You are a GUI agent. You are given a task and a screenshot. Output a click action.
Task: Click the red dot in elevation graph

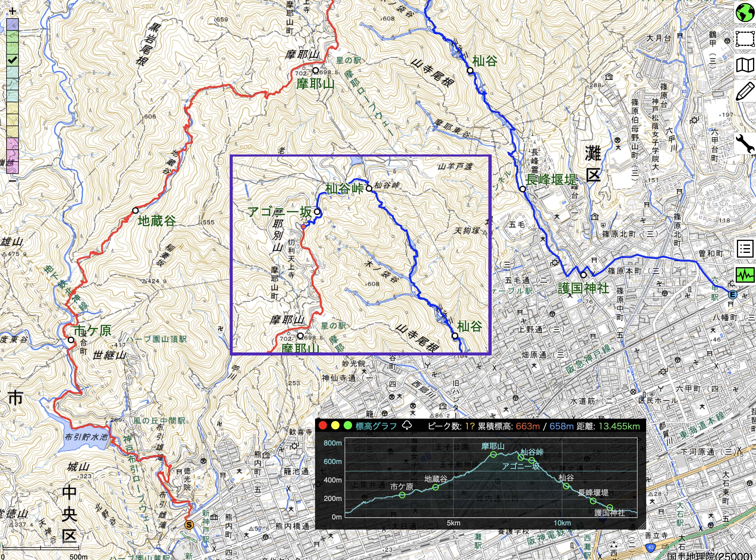click(323, 426)
